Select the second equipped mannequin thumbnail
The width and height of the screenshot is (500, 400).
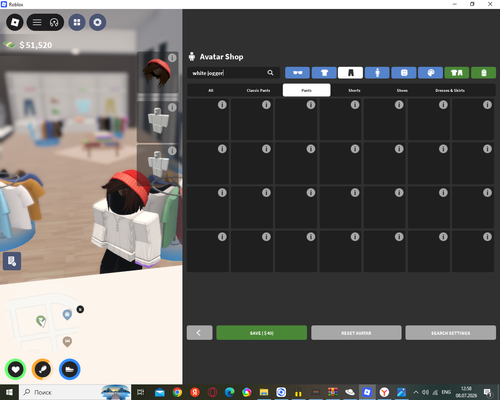157,121
